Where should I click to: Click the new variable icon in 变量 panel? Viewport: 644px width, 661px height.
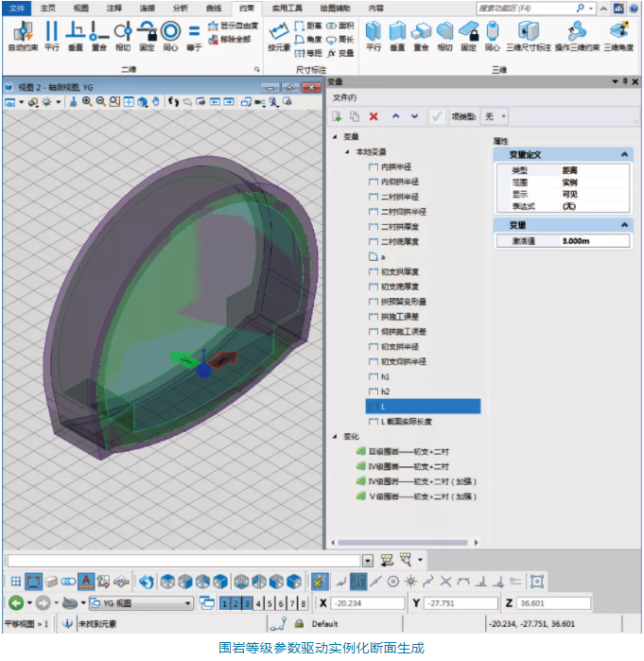pyautogui.click(x=337, y=116)
